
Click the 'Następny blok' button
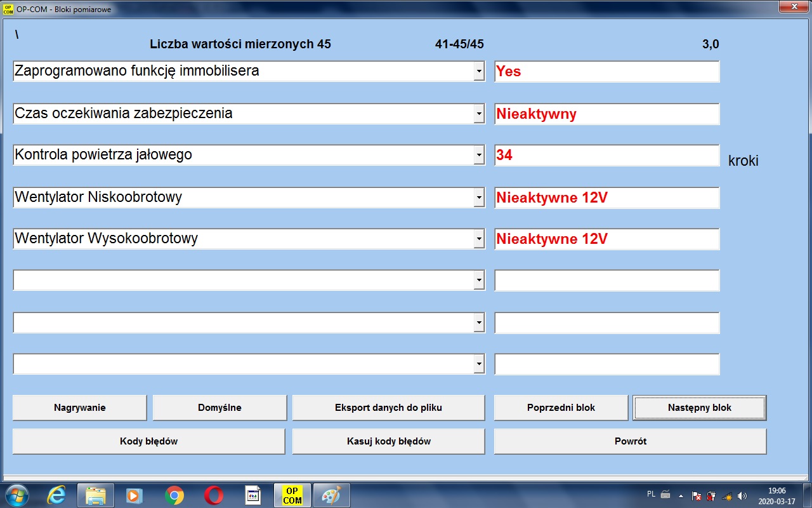coord(699,408)
